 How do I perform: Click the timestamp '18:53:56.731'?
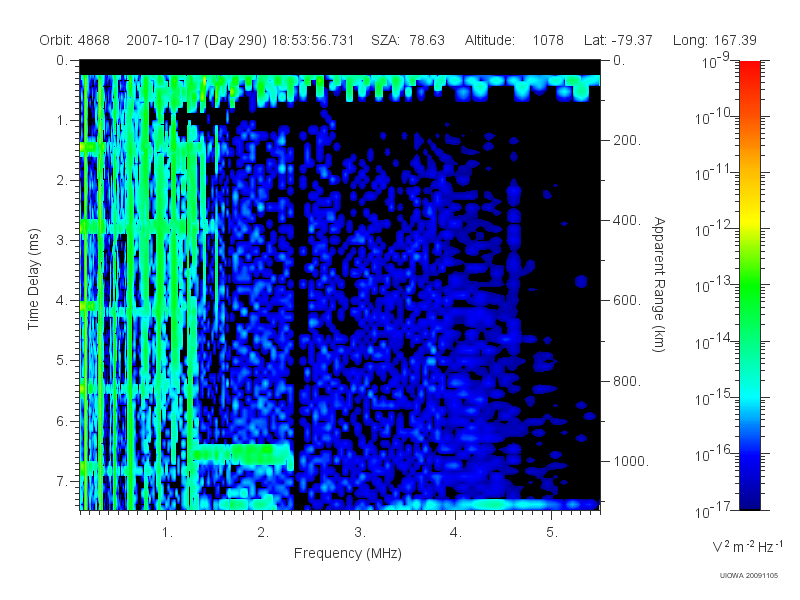(313, 40)
